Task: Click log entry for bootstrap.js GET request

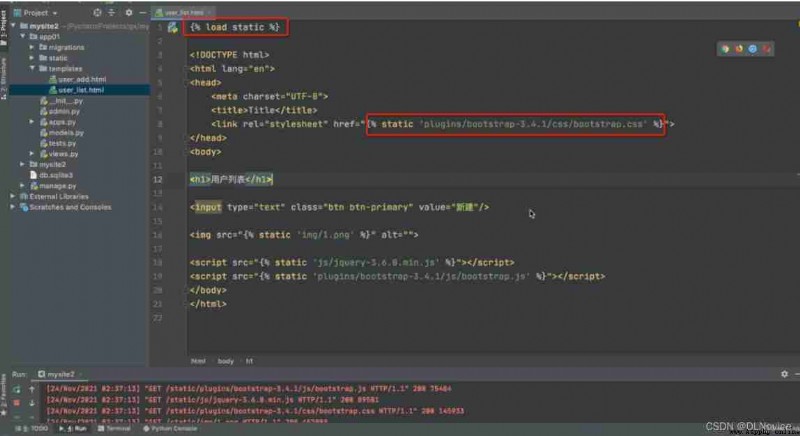Action: [248, 389]
